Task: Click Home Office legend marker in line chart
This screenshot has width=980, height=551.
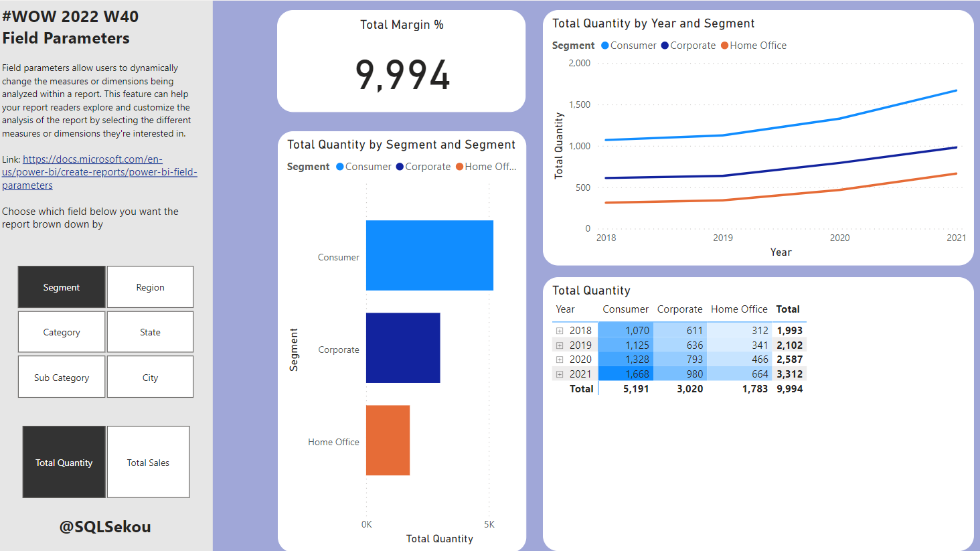Action: (x=724, y=46)
